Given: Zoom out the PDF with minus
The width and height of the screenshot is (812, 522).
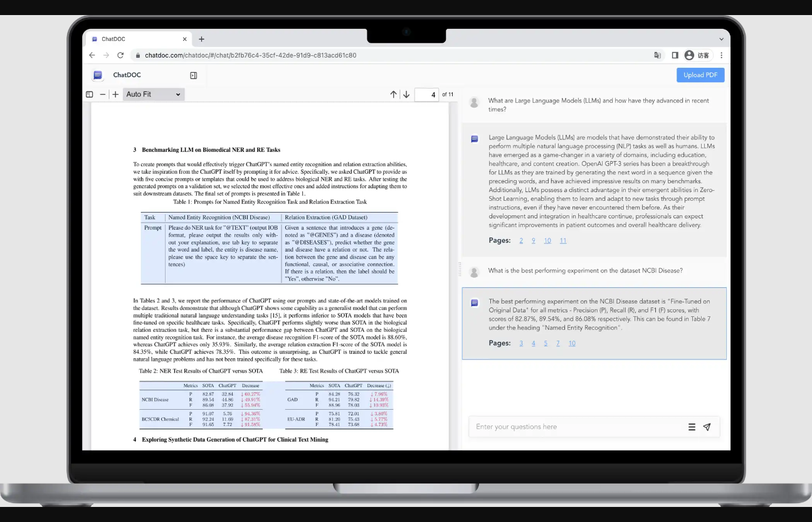Looking at the screenshot, I should pos(103,95).
